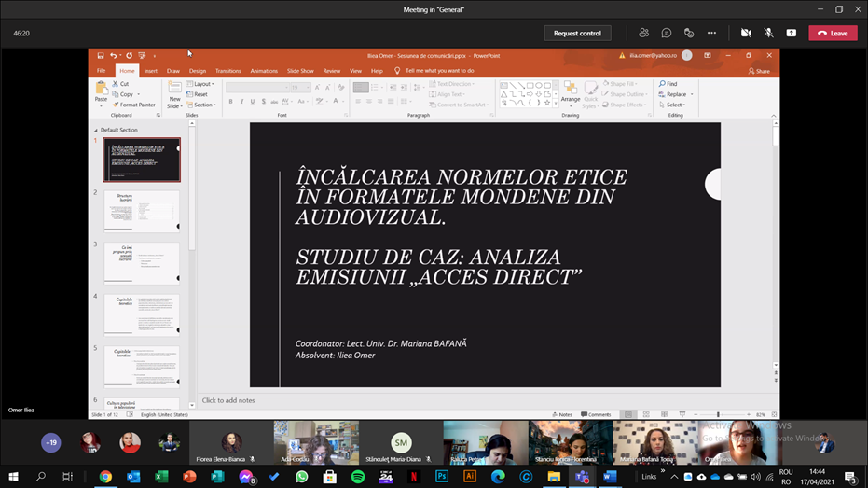
Task: Collapse the Default Section in slide panel
Action: 96,131
